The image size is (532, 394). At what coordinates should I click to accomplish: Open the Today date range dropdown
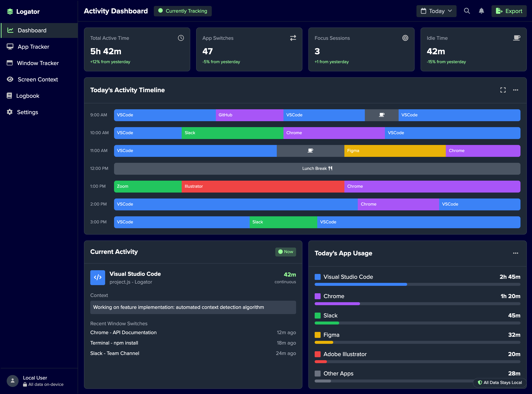click(x=436, y=11)
